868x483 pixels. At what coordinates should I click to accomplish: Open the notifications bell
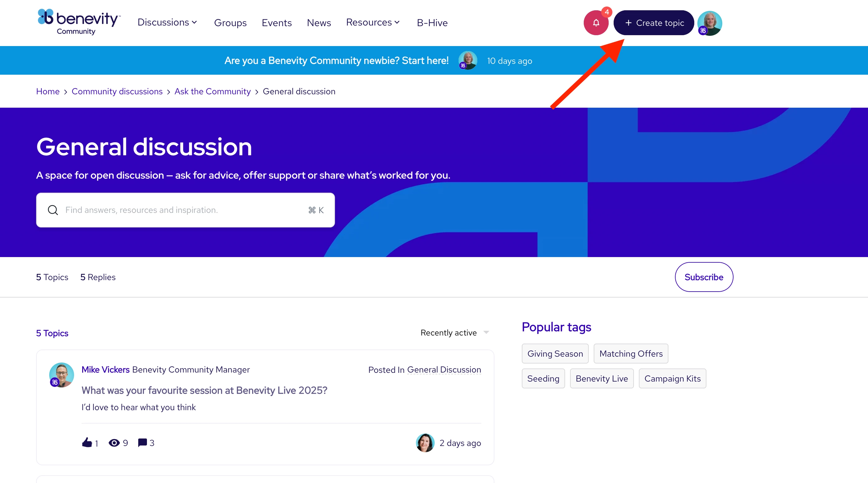(596, 23)
